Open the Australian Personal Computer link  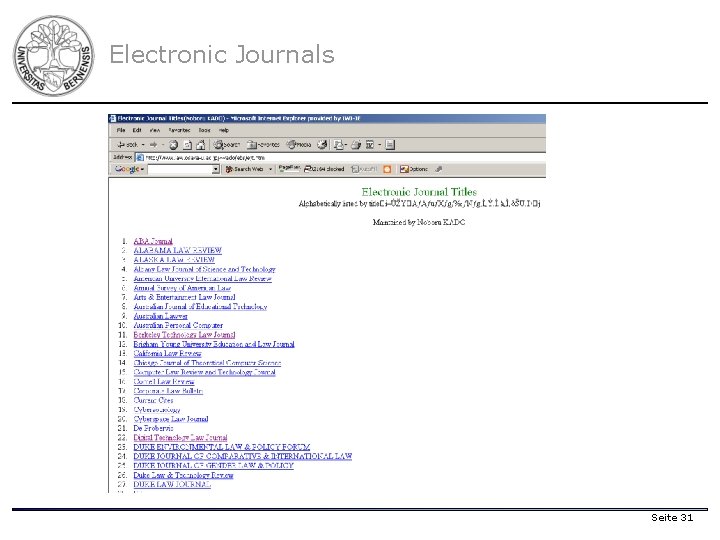point(178,325)
